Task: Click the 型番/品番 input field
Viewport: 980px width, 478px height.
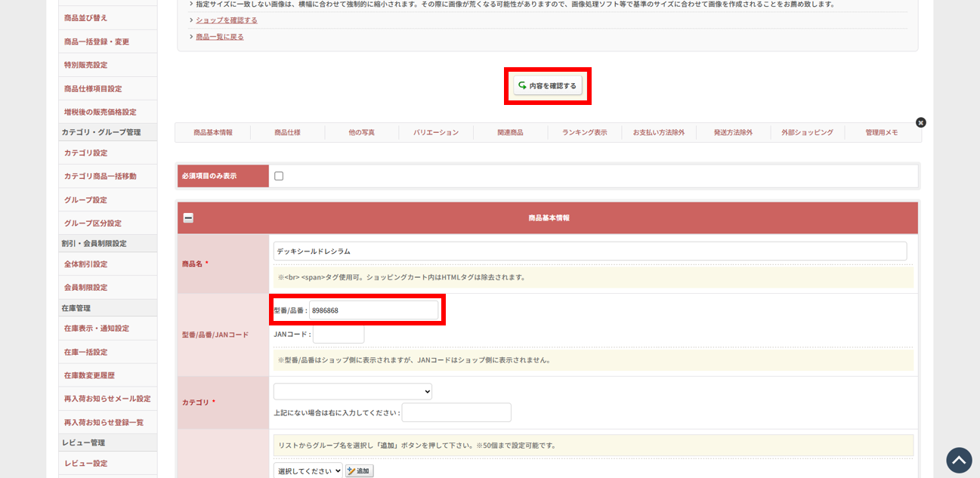Action: pos(373,310)
